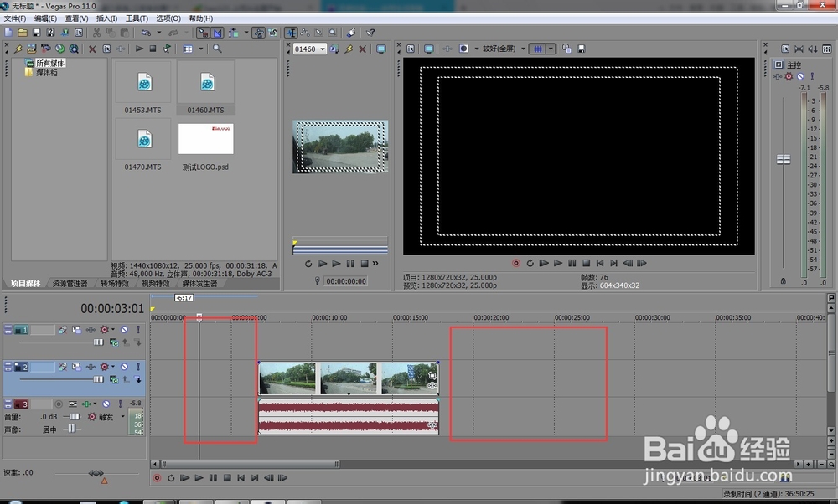Image resolution: width=838 pixels, height=504 pixels.
Task: Toggle split screen view in preview
Action: click(463, 49)
